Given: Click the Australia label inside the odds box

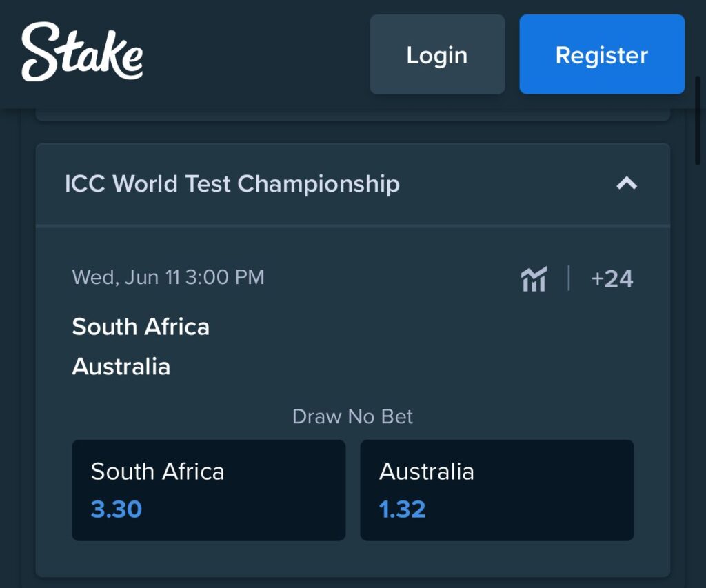Looking at the screenshot, I should pyautogui.click(x=427, y=472).
